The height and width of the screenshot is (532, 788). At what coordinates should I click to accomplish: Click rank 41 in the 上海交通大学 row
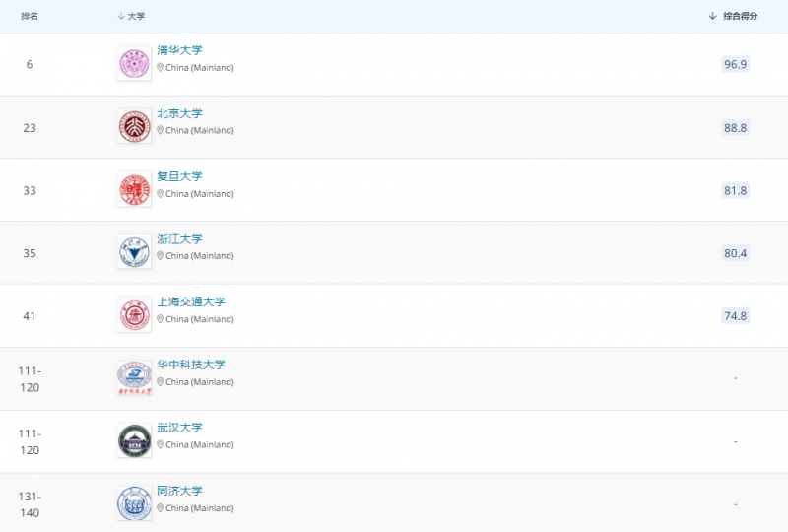[30, 316]
